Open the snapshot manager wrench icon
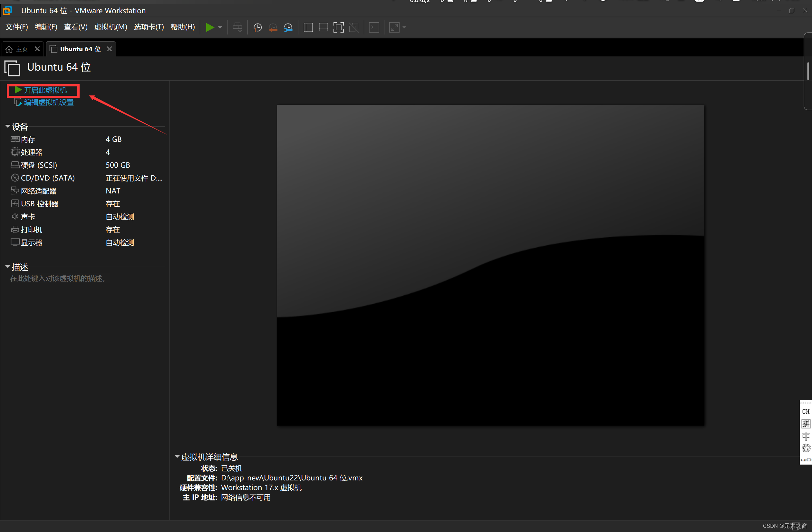Image resolution: width=812 pixels, height=532 pixels. (x=288, y=27)
